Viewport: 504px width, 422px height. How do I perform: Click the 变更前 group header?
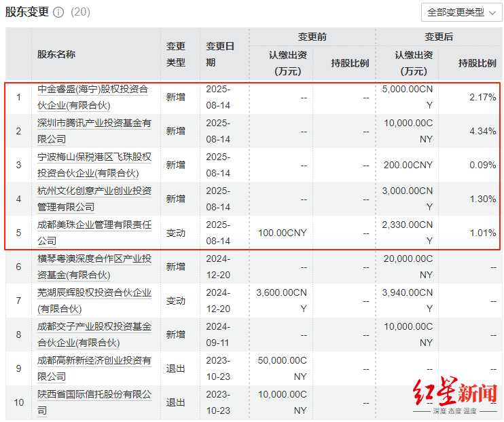(x=312, y=37)
